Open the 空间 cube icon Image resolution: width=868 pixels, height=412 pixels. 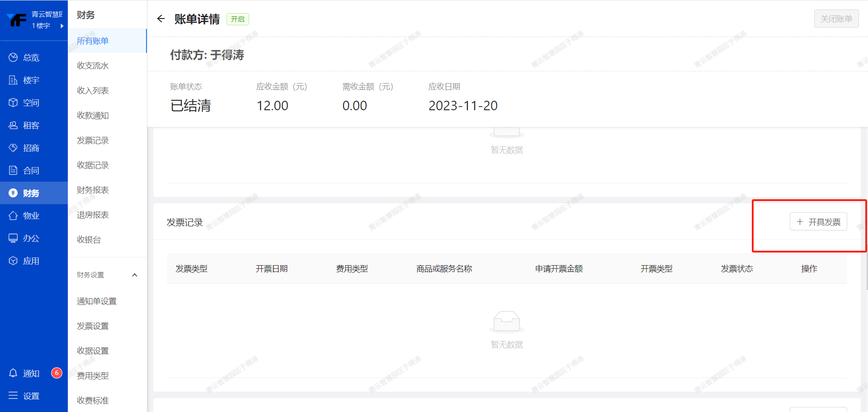13,103
